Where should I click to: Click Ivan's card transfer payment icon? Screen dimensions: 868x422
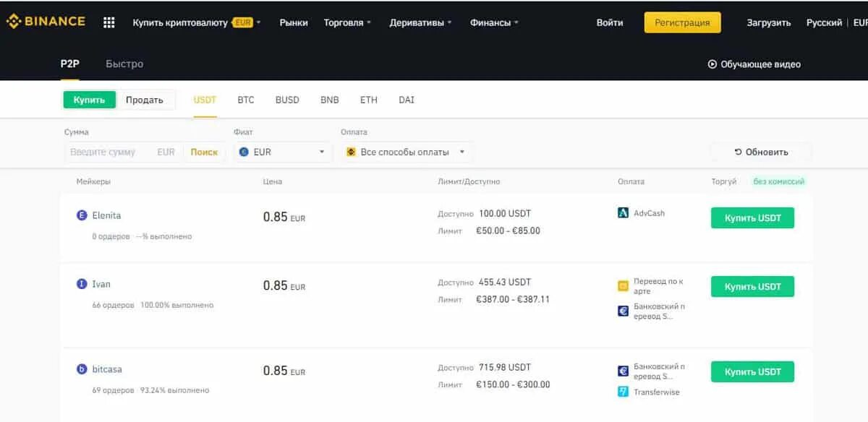(x=623, y=286)
